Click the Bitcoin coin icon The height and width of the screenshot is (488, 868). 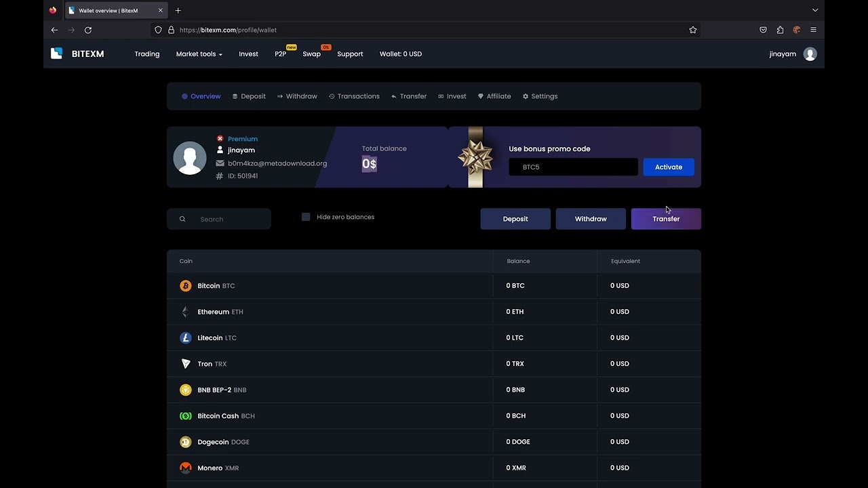[185, 286]
